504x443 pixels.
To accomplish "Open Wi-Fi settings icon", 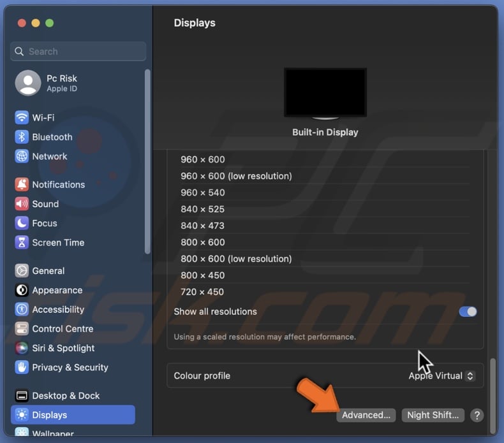I will click(22, 117).
